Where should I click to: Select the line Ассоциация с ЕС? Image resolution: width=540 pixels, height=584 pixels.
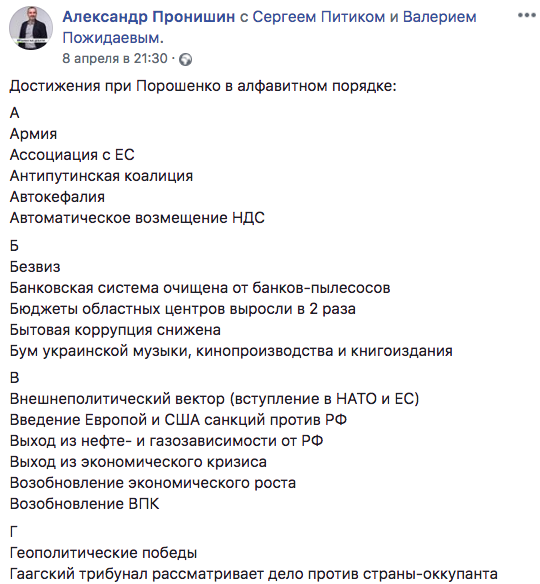point(72,155)
